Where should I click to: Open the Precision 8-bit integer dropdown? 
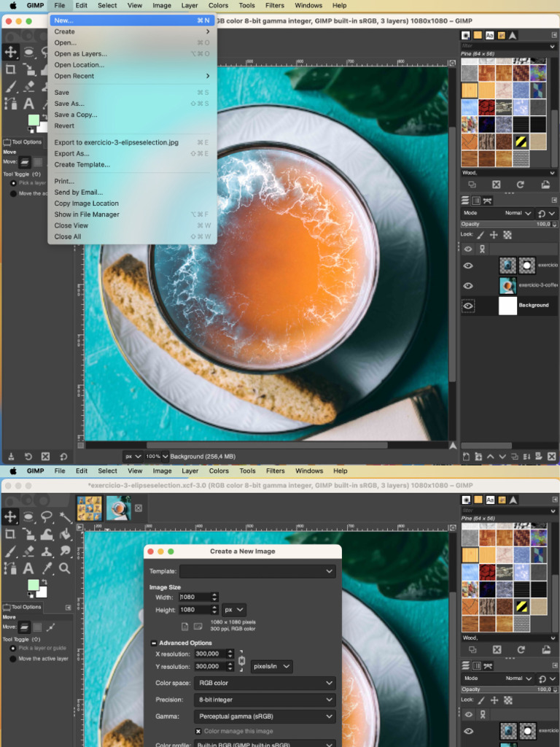265,700
